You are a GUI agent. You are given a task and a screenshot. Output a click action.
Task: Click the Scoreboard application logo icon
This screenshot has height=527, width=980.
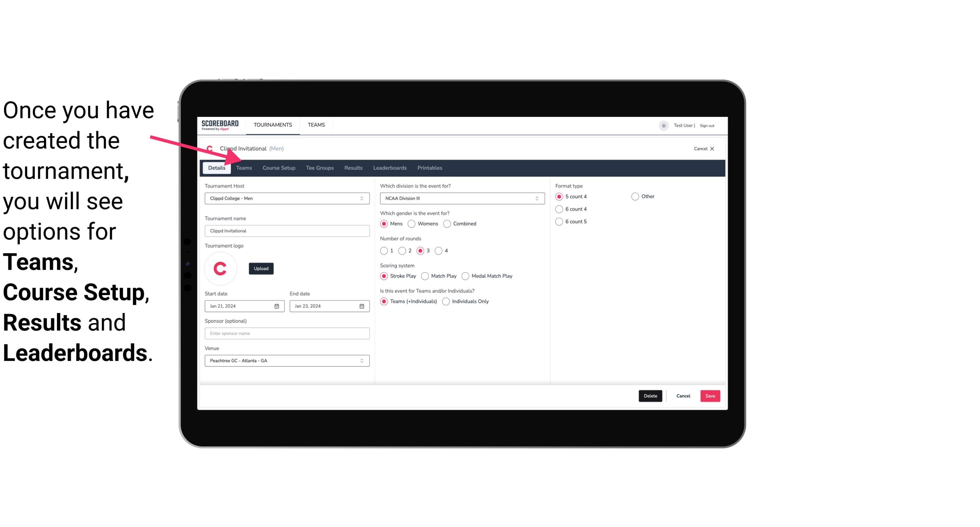220,125
